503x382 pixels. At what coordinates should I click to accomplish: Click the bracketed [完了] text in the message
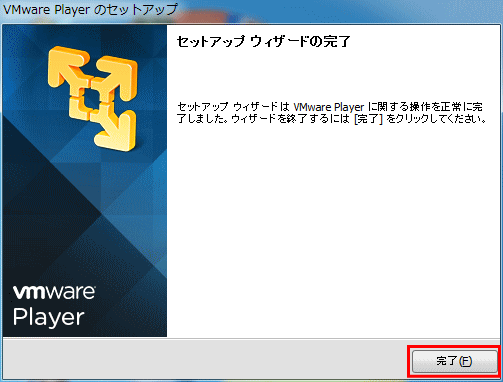click(368, 119)
